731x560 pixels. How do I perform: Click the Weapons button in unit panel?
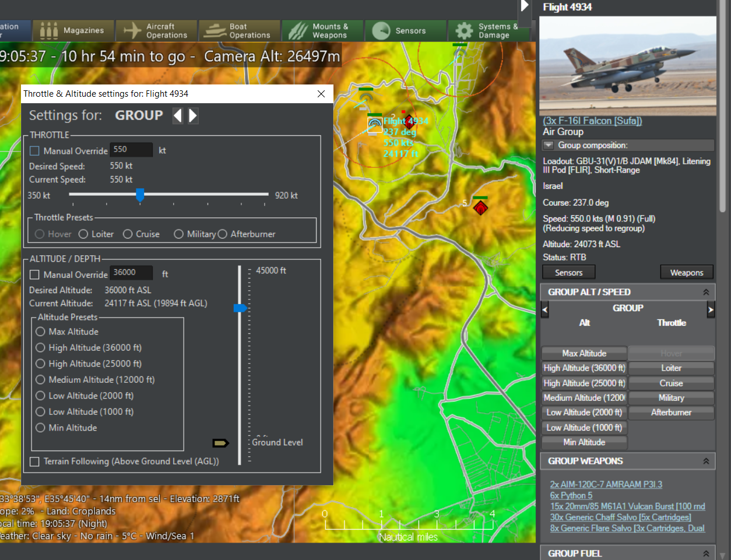[686, 272]
